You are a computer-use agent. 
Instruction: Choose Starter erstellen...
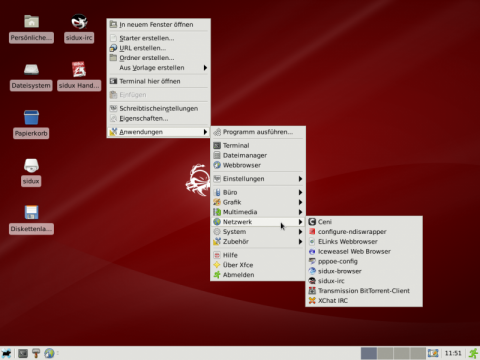pyautogui.click(x=158, y=38)
